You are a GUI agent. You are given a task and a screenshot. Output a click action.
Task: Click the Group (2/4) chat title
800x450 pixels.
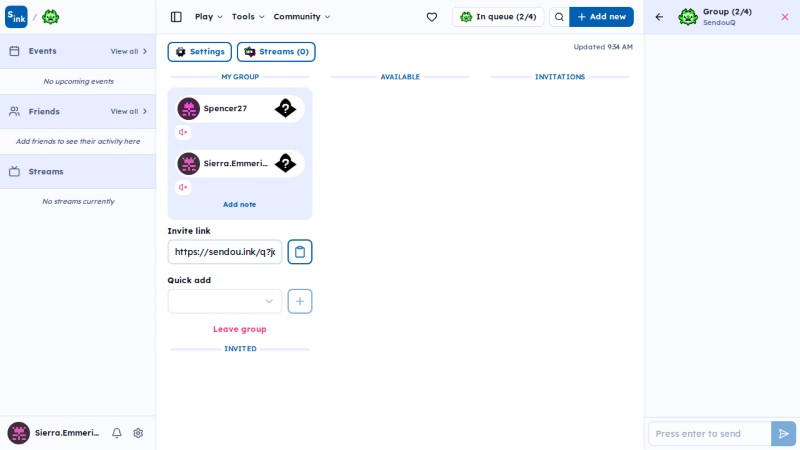pyautogui.click(x=727, y=12)
